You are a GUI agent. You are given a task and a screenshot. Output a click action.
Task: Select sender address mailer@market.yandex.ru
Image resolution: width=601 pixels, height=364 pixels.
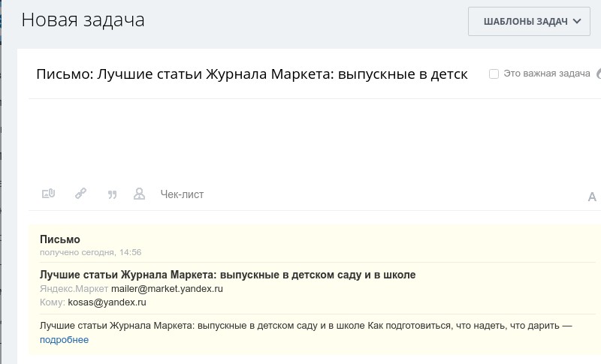point(167,289)
